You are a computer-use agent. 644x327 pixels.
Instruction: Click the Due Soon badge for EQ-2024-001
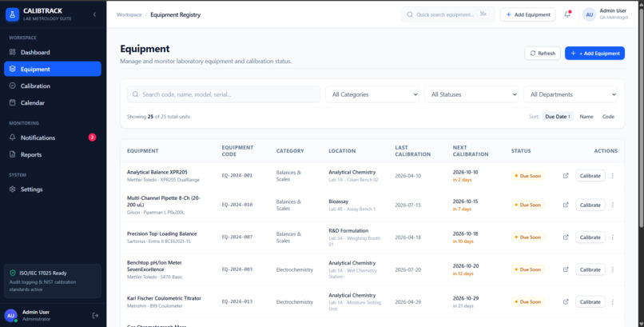(x=528, y=176)
